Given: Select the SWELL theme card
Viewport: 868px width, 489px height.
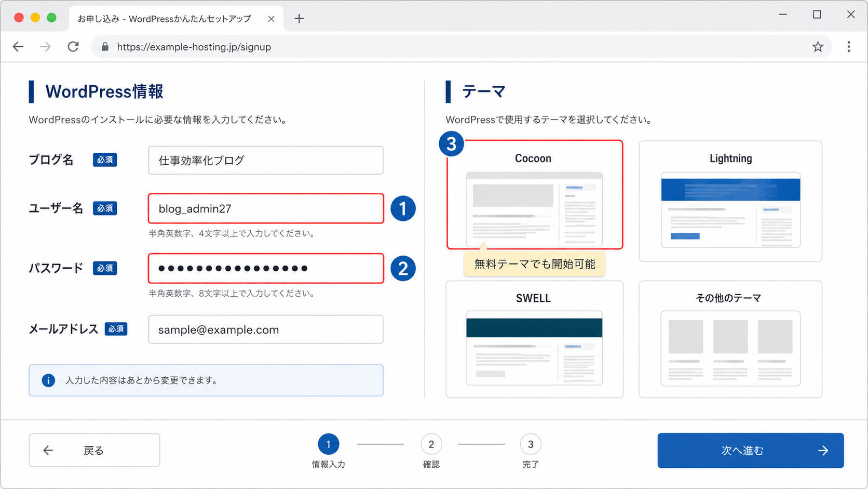Looking at the screenshot, I should point(535,339).
